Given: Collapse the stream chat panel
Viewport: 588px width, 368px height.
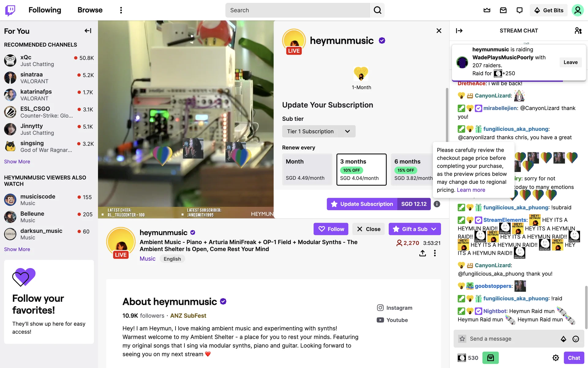Looking at the screenshot, I should (459, 31).
